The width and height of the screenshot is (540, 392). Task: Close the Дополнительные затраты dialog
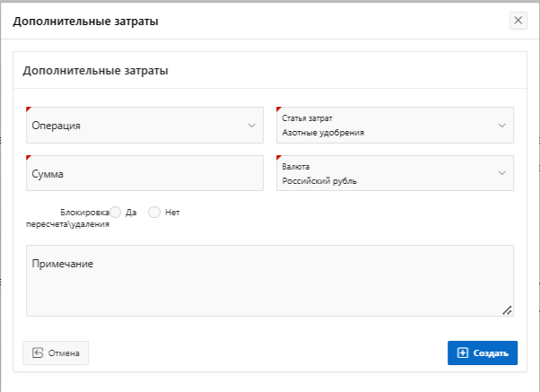point(518,21)
